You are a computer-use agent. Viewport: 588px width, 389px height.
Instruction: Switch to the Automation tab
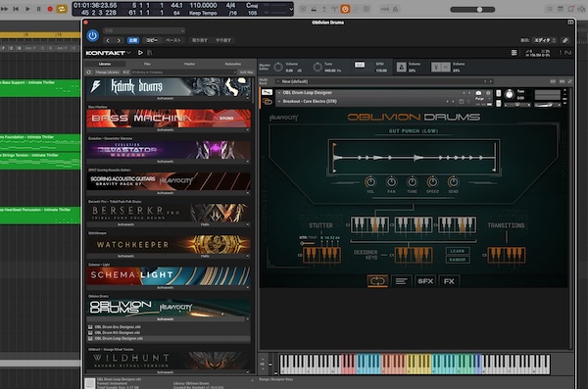click(233, 64)
